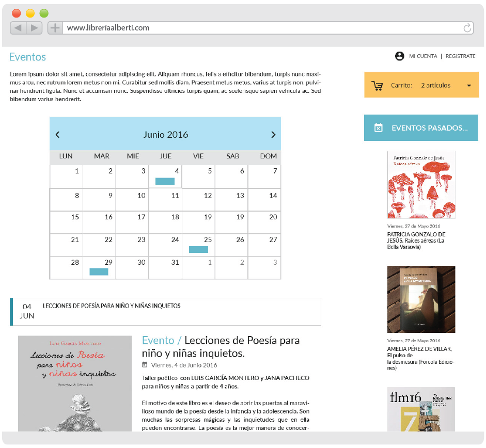The height and width of the screenshot is (448, 486).
Task: Select the event marker on day 29
Action: click(99, 271)
